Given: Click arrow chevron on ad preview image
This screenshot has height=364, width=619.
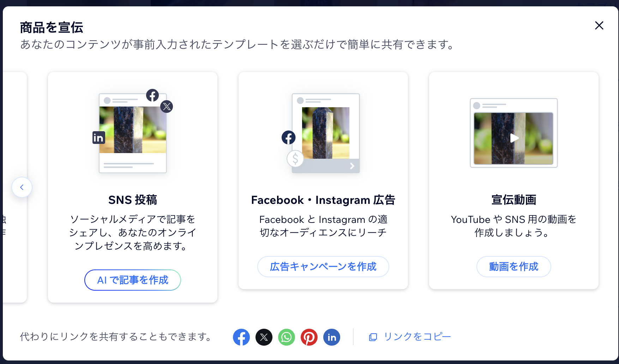Looking at the screenshot, I should pos(352,166).
